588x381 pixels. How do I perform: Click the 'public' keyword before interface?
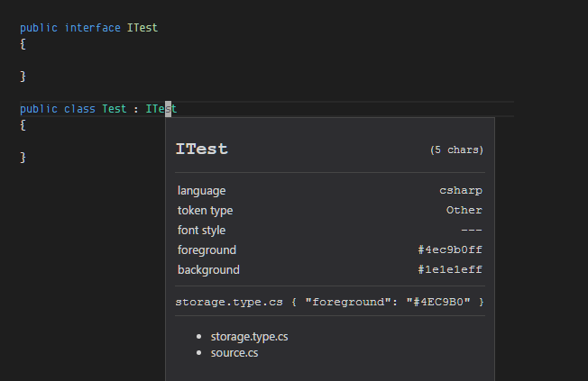tap(39, 28)
